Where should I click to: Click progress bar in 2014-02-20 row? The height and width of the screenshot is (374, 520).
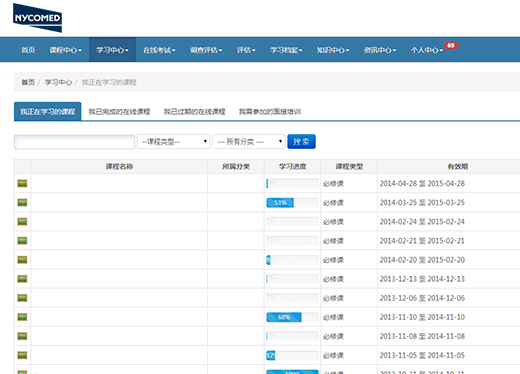click(x=292, y=260)
